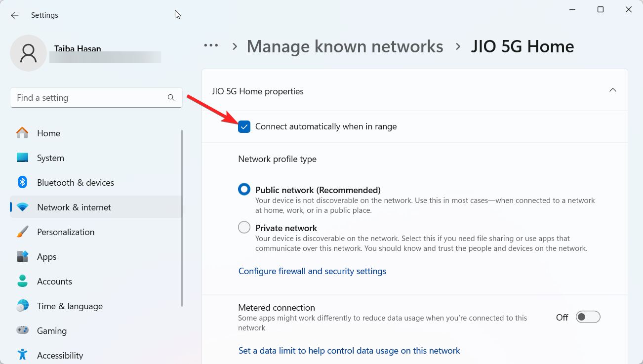Click the Gaming controller icon
Viewport: 643px width, 364px height.
pos(22,330)
